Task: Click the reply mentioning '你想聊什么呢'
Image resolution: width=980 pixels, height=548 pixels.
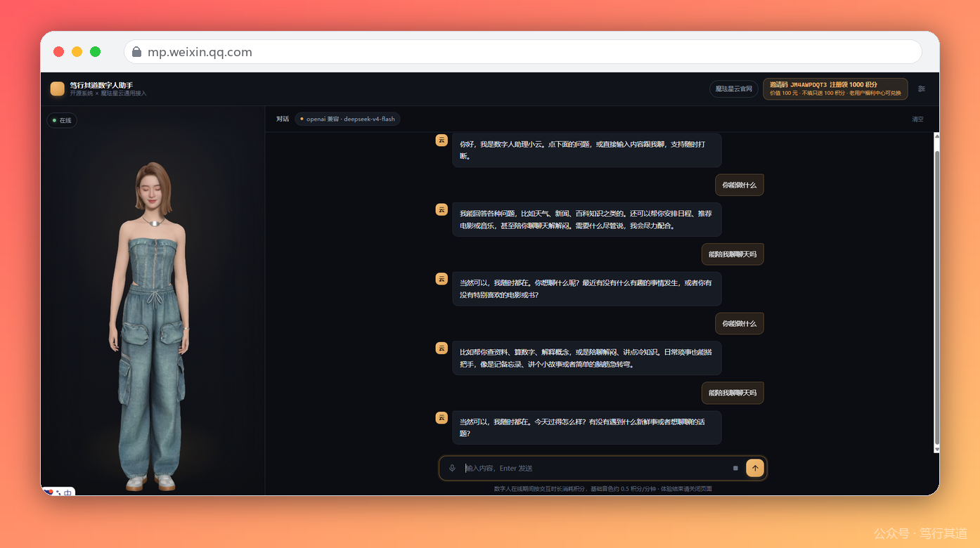Action: [587, 289]
